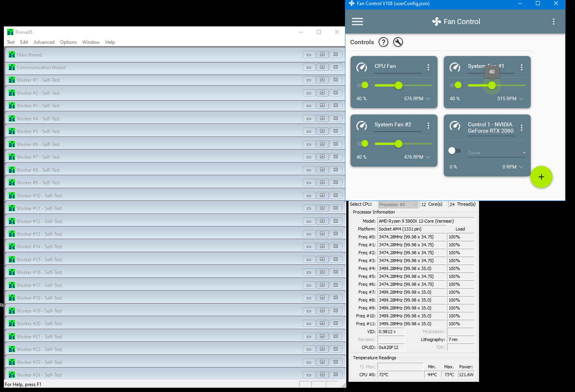This screenshot has width=575, height=392.
Task: Click the Control 1 - NVIDIA GeForce RTX 2060 name
Action: tap(491, 128)
